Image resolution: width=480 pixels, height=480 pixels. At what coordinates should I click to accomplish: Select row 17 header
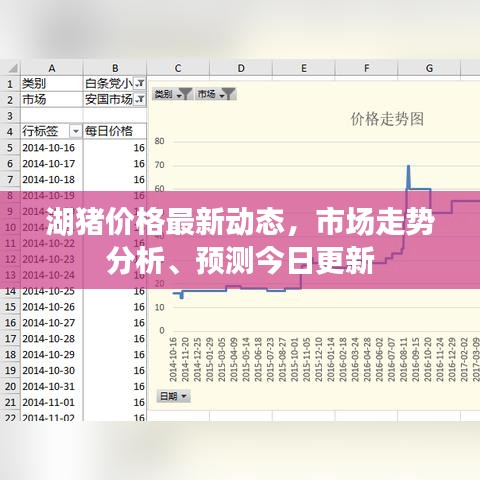[x=10, y=339]
